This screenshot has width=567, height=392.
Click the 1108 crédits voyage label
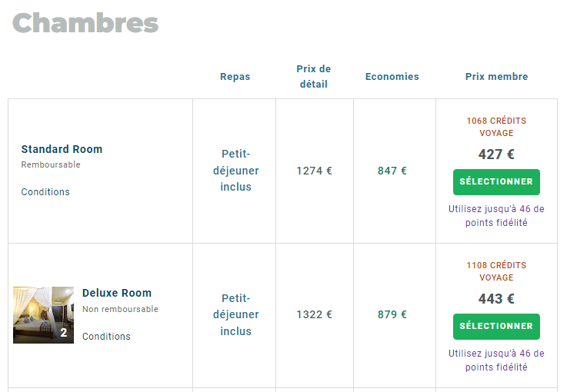(x=496, y=271)
